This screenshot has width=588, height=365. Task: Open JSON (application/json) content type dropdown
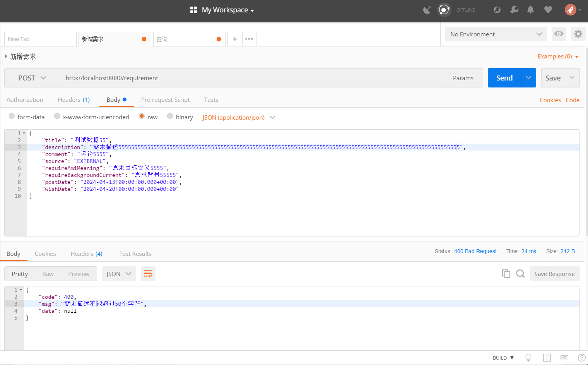(x=239, y=117)
